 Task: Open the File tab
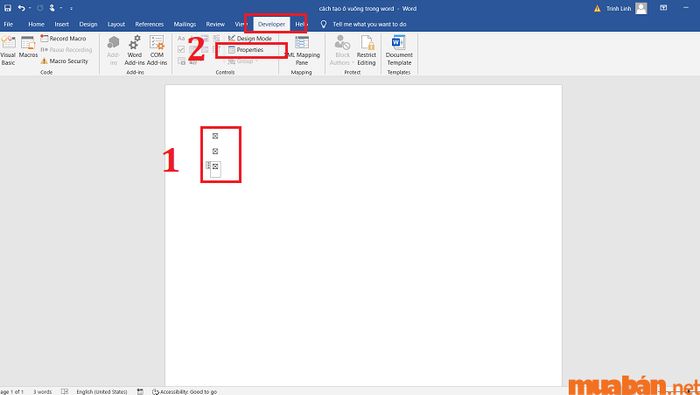(8, 24)
